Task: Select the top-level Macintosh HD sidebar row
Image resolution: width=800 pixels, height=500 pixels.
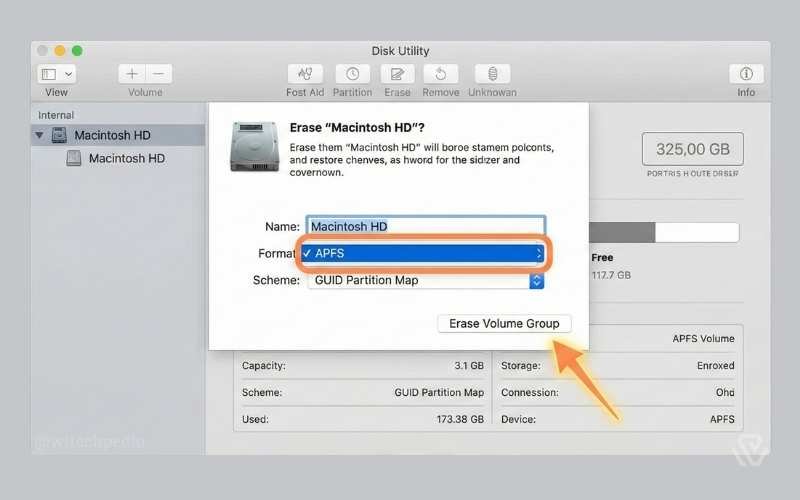Action: [x=118, y=135]
